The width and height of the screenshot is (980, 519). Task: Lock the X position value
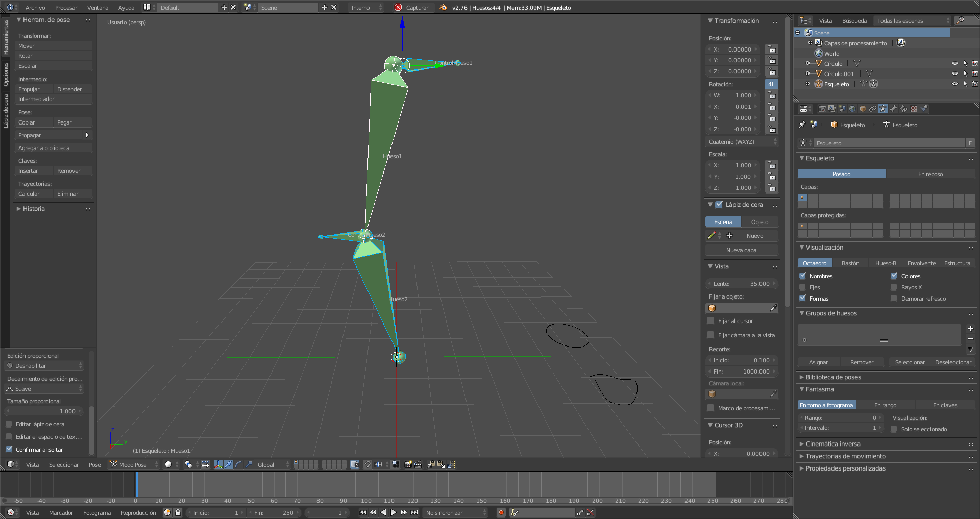click(x=772, y=50)
